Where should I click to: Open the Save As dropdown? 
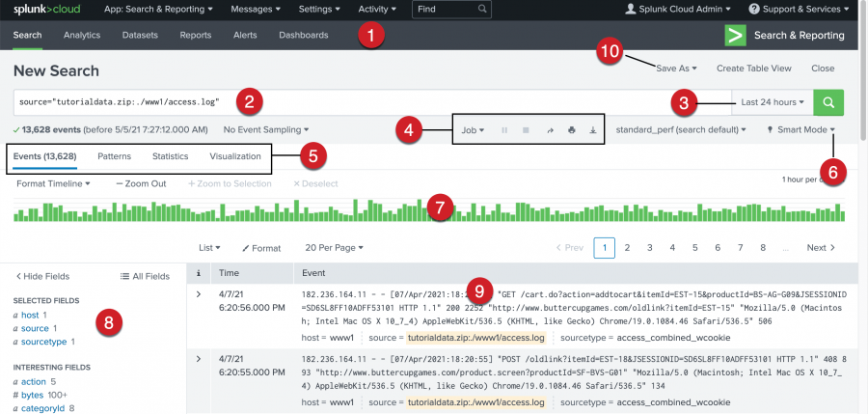click(675, 69)
